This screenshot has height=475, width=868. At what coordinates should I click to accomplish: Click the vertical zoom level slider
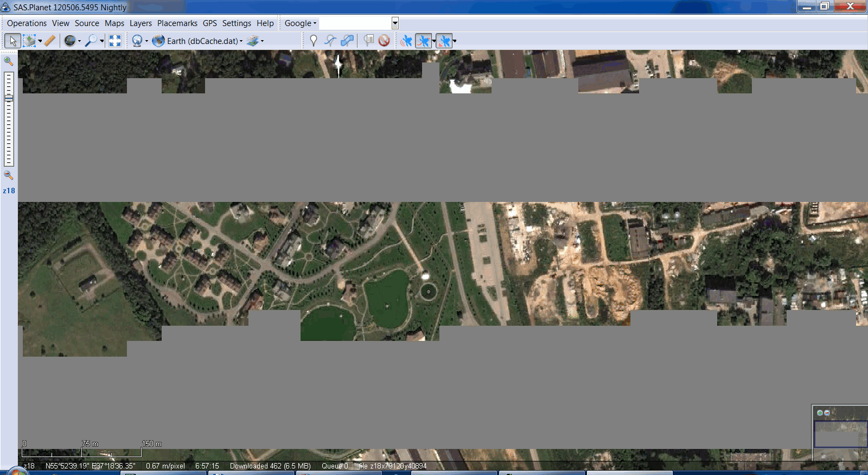(9, 119)
